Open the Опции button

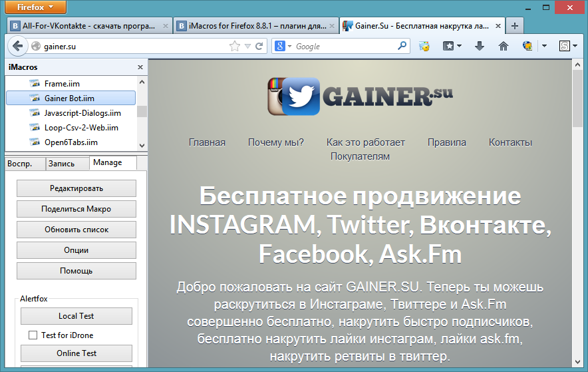click(x=76, y=250)
